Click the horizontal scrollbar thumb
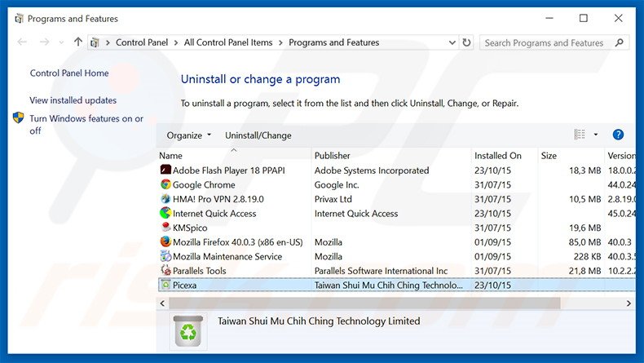This screenshot has height=363, width=644. pos(364,303)
